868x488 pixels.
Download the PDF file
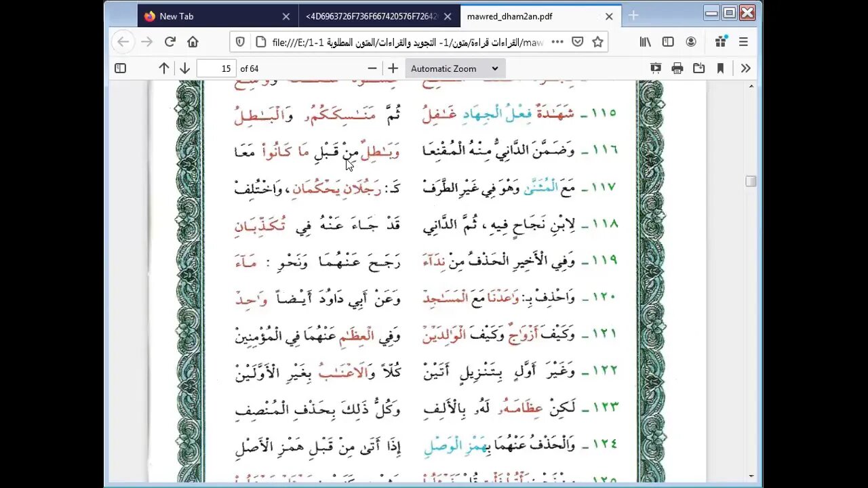click(x=698, y=68)
